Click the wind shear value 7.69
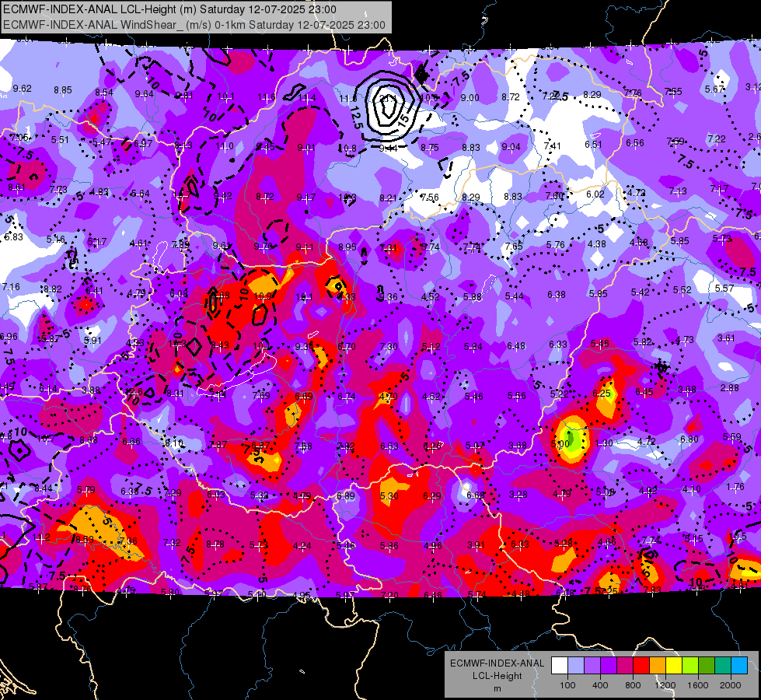 coord(261,395)
